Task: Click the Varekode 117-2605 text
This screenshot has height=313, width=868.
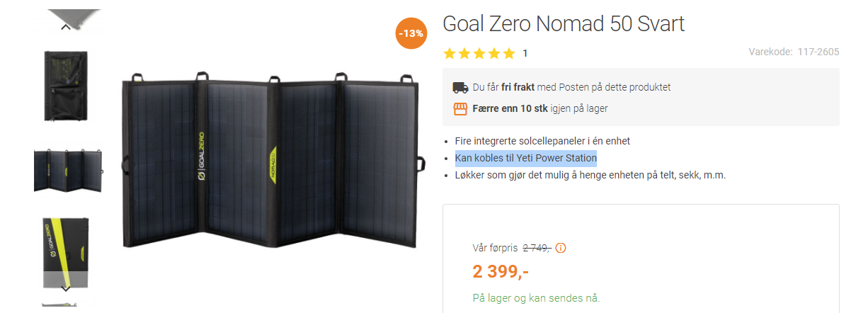Action: pyautogui.click(x=794, y=52)
